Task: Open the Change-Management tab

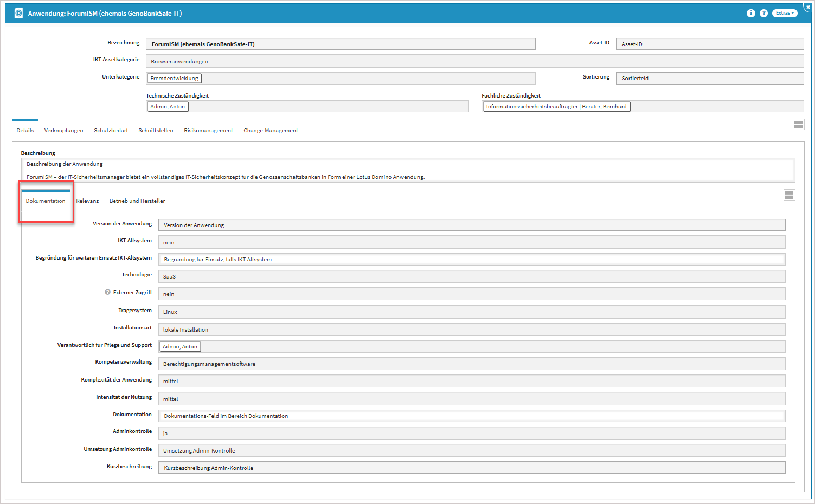Action: pyautogui.click(x=271, y=131)
